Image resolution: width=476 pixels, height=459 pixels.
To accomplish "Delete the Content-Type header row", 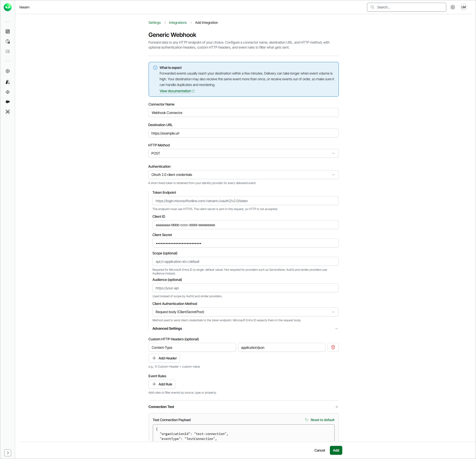I will 333,347.
